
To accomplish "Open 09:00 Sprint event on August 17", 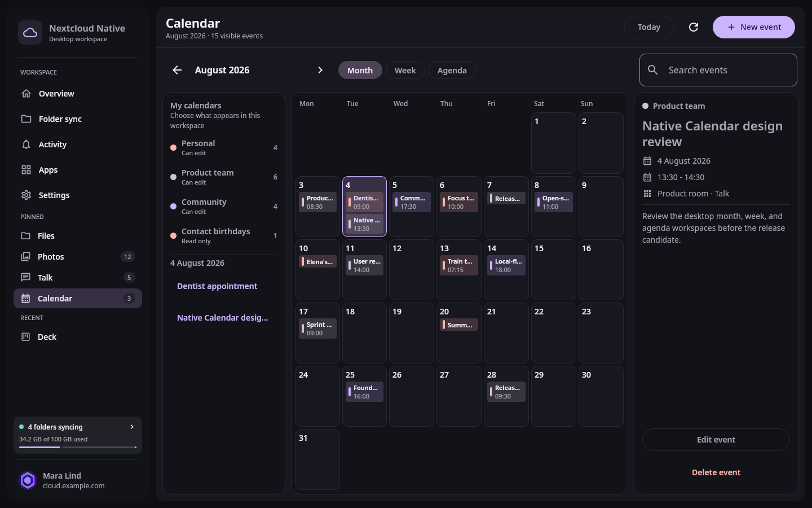I will pyautogui.click(x=317, y=329).
